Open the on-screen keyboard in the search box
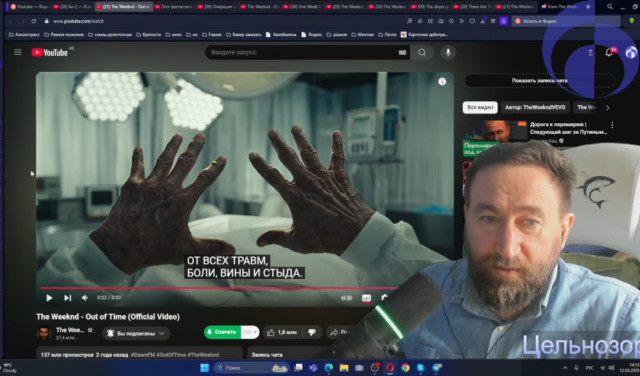 (x=402, y=52)
